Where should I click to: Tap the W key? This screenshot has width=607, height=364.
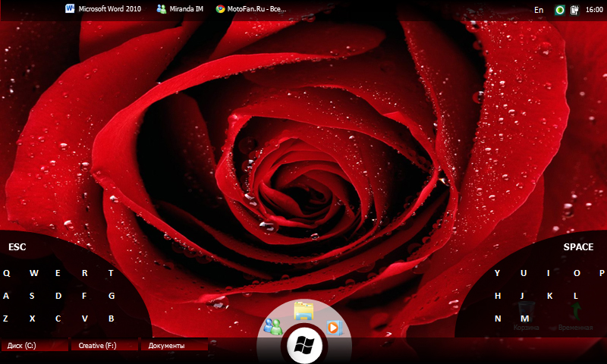[34, 273]
